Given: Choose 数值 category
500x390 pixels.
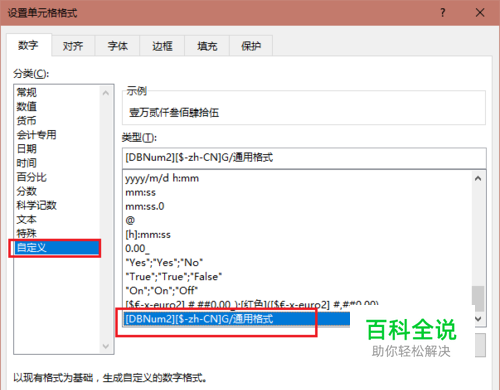Looking at the screenshot, I should pos(27,106).
